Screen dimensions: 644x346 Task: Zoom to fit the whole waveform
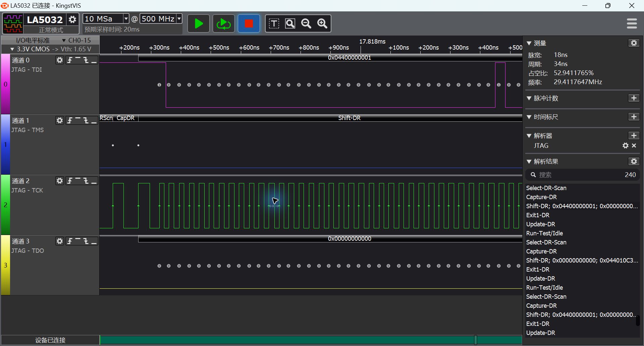[x=290, y=23]
